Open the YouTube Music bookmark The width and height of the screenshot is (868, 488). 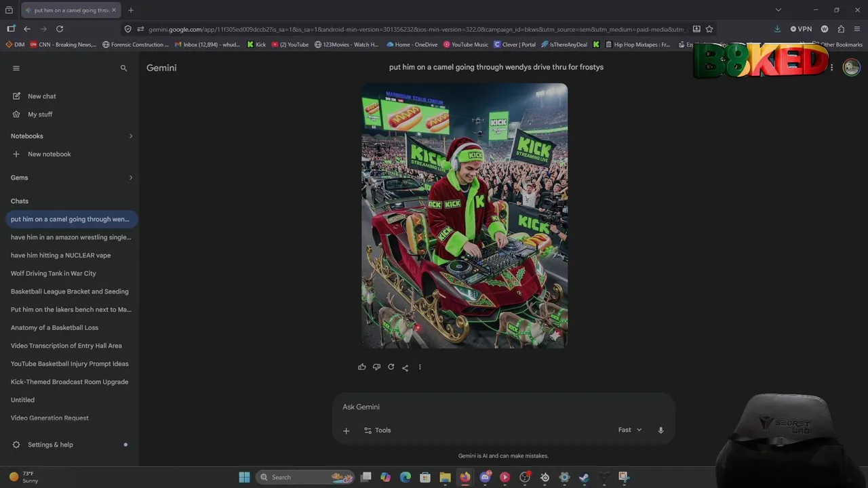coord(466,45)
